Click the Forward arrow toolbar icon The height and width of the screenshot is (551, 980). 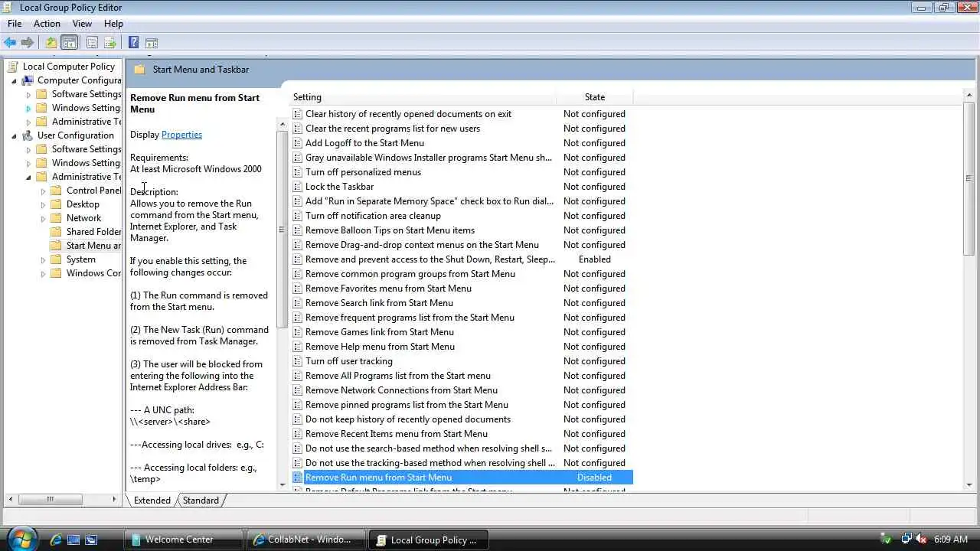pos(28,43)
